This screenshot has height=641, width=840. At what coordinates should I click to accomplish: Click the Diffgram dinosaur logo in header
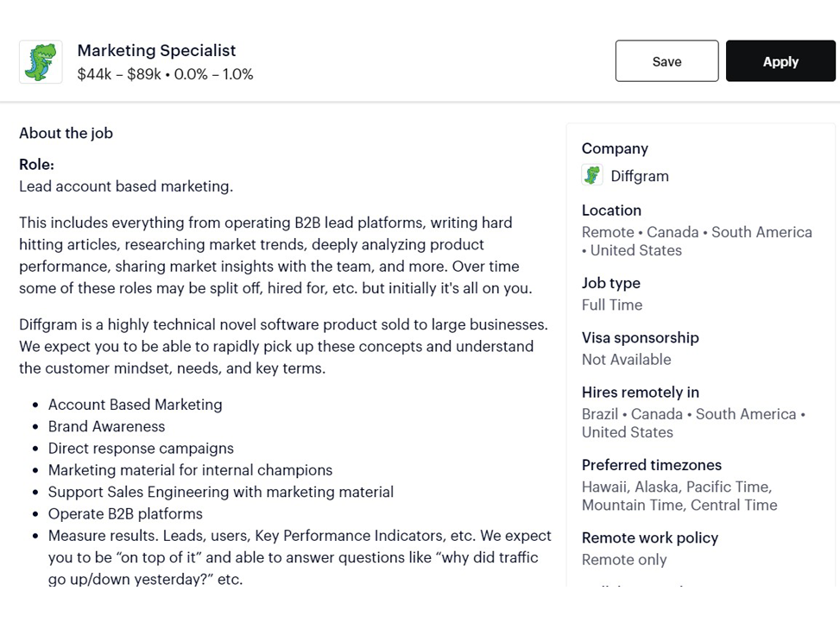tap(41, 61)
